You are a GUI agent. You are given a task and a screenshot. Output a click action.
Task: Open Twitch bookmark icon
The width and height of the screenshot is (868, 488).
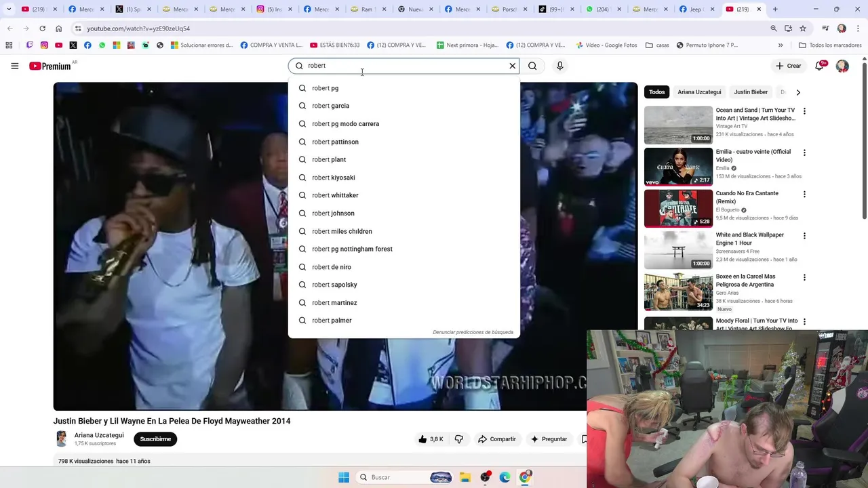tap(29, 45)
